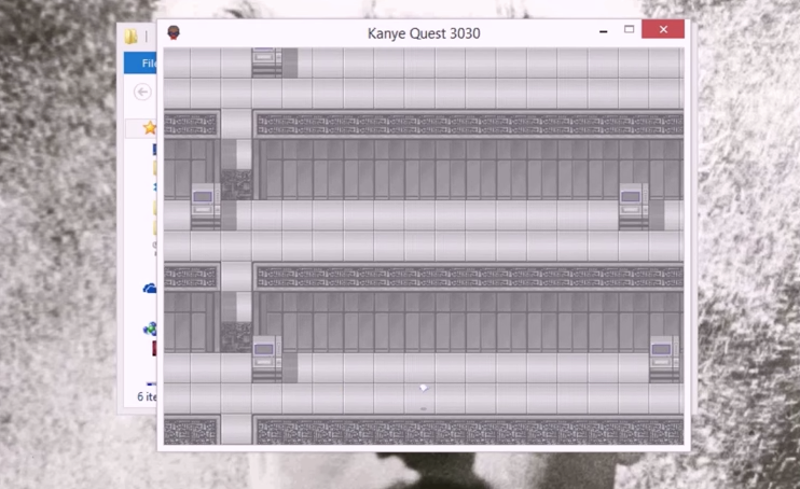
Task: Open the File tab in File Explorer
Action: click(x=141, y=63)
